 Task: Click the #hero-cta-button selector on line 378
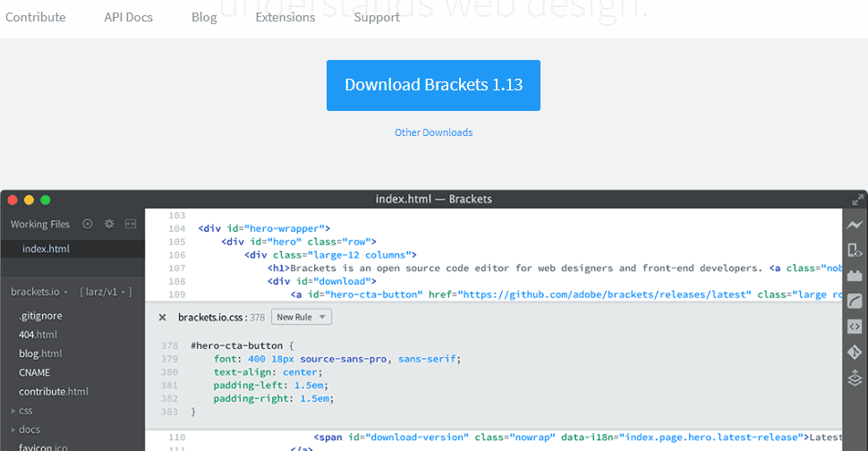(236, 345)
